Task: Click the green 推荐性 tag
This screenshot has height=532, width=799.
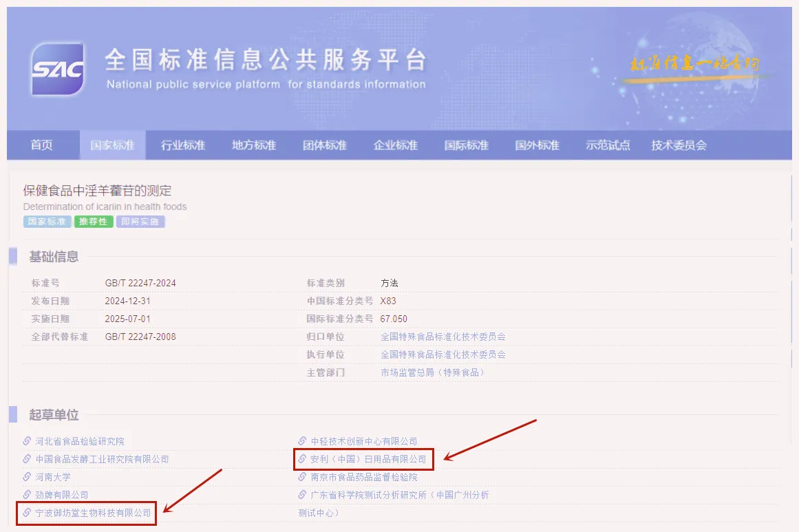Action: point(94,222)
